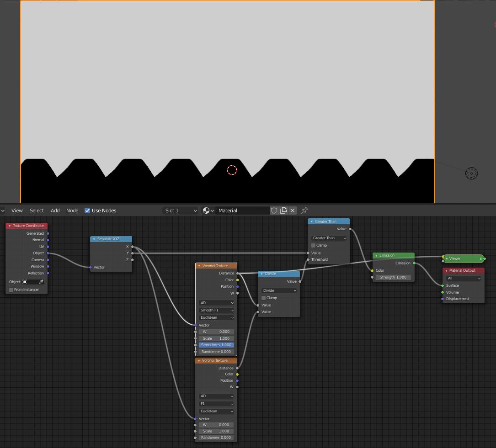The image size is (496, 448).
Task: Open the Slot 1 dropdown
Action: click(x=180, y=211)
